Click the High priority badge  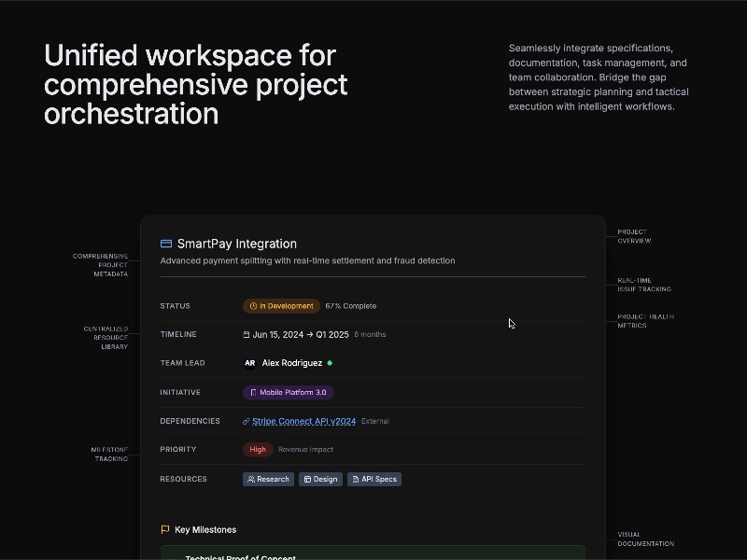point(257,449)
